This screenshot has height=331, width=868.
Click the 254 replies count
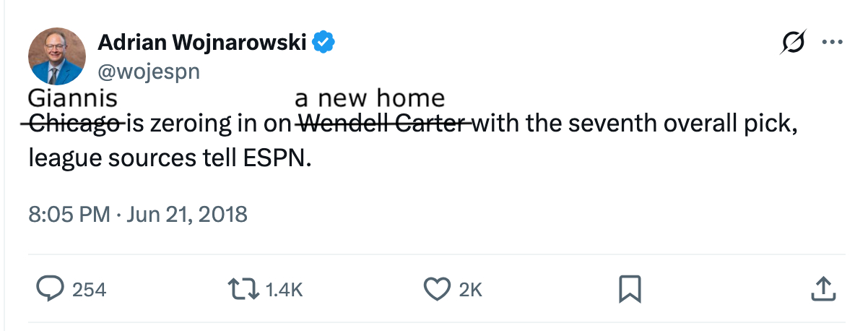click(90, 290)
